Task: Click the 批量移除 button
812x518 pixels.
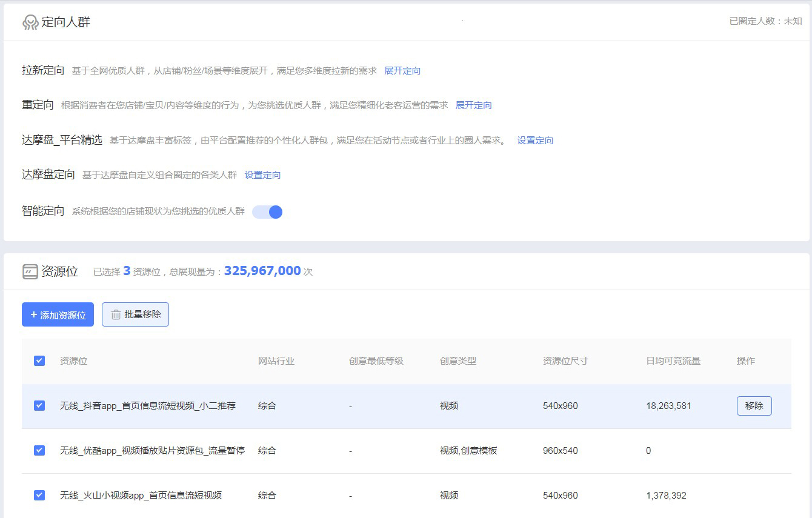Action: [135, 314]
